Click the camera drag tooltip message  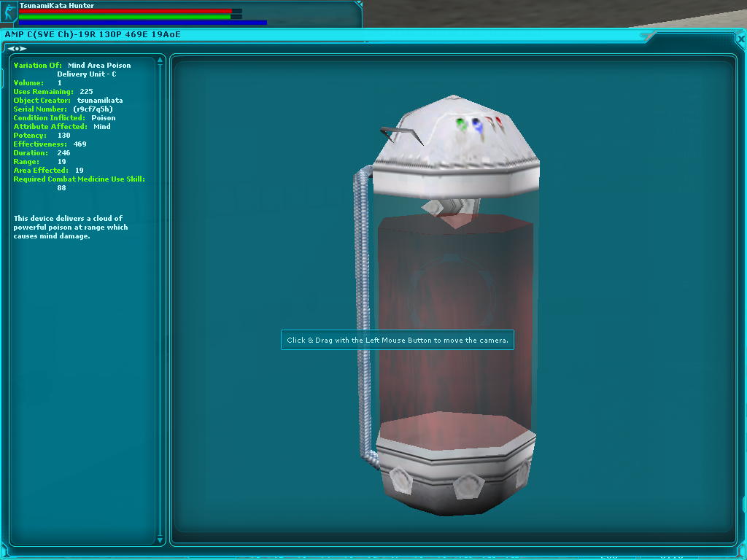[398, 340]
